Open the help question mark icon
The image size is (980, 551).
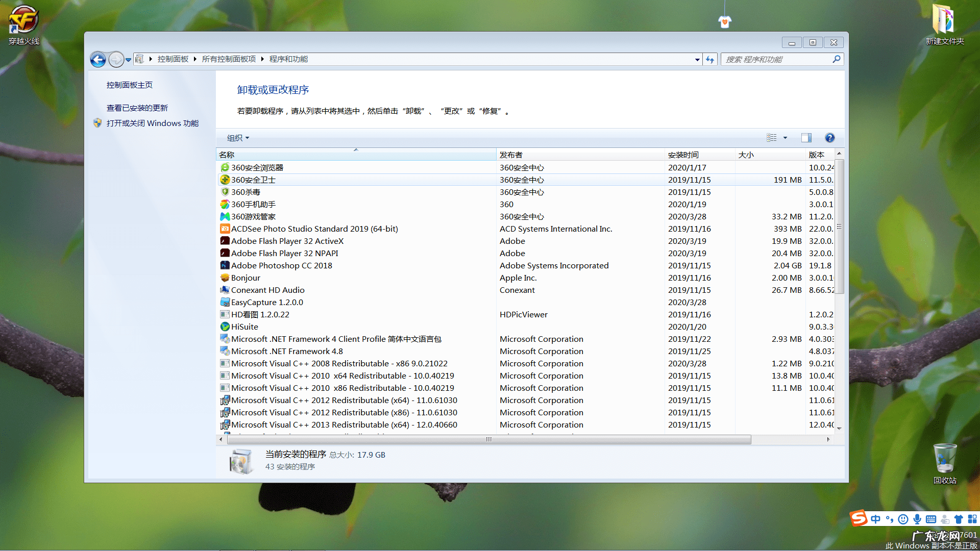(x=829, y=138)
